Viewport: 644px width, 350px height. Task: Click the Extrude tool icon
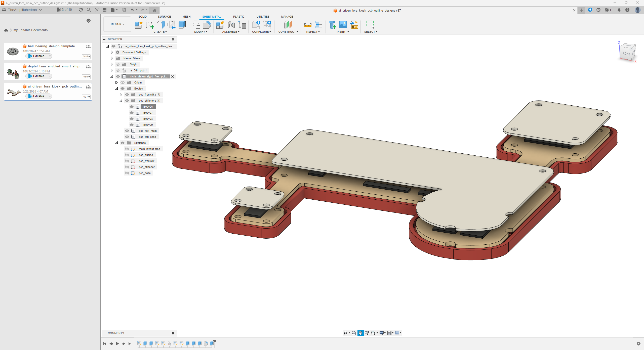182,25
